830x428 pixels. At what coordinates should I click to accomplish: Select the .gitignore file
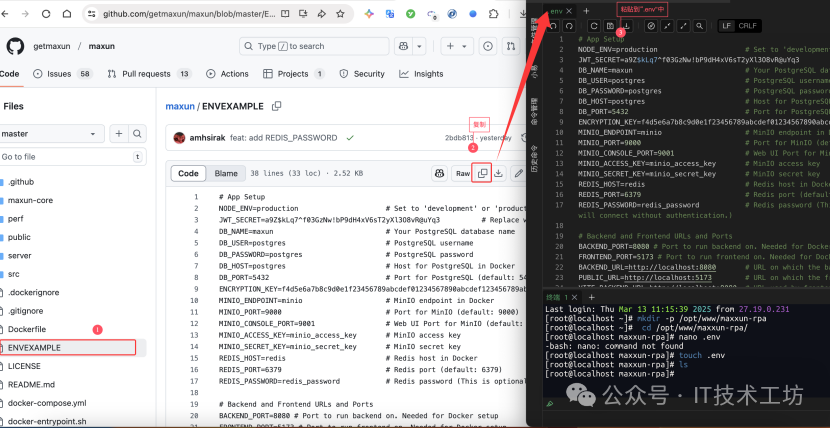[26, 311]
